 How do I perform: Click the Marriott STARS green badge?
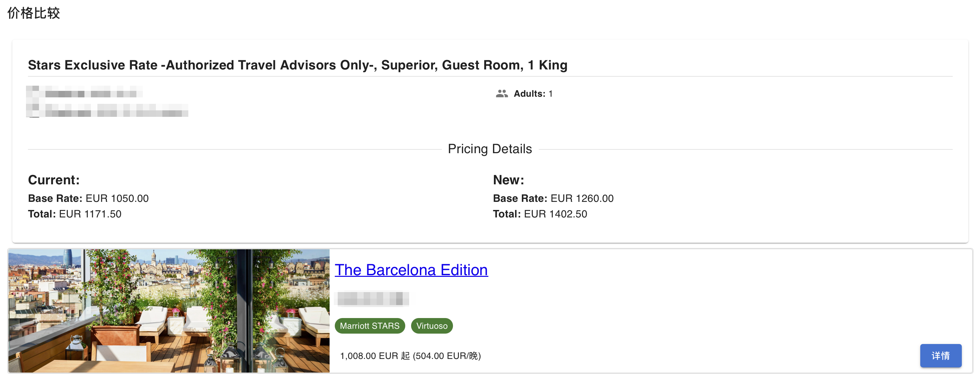pyautogui.click(x=369, y=326)
